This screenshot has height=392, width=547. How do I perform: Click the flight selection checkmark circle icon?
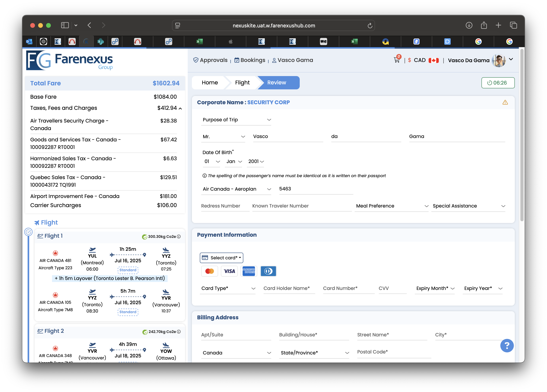click(28, 232)
